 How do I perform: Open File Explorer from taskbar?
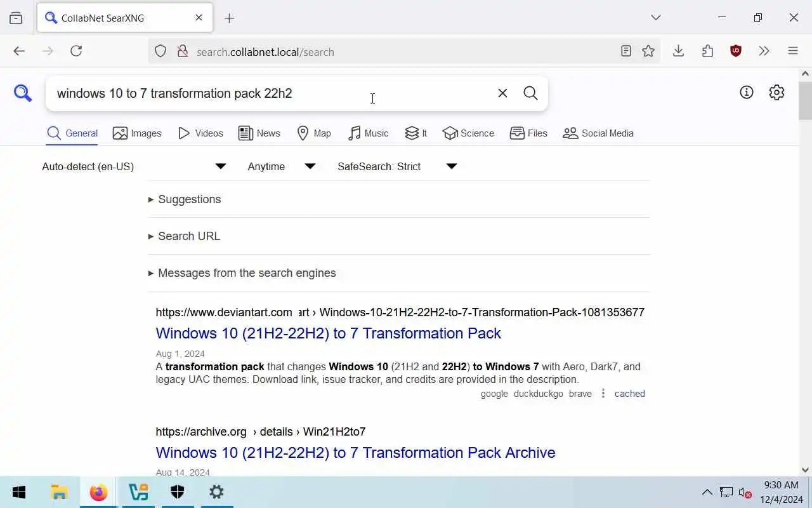[x=59, y=492]
